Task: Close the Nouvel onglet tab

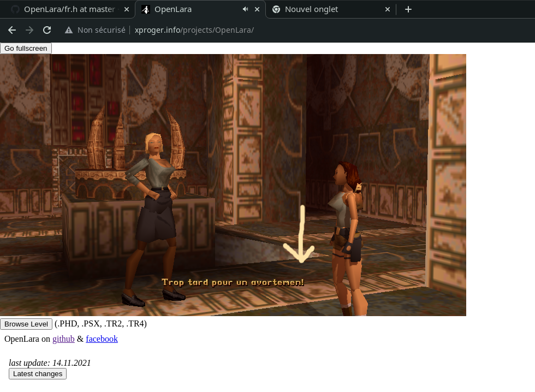Action: [x=387, y=9]
